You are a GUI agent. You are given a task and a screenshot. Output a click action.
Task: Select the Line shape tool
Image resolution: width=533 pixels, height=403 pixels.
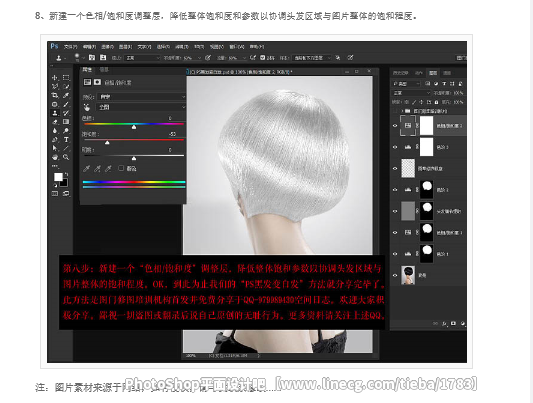(66, 148)
